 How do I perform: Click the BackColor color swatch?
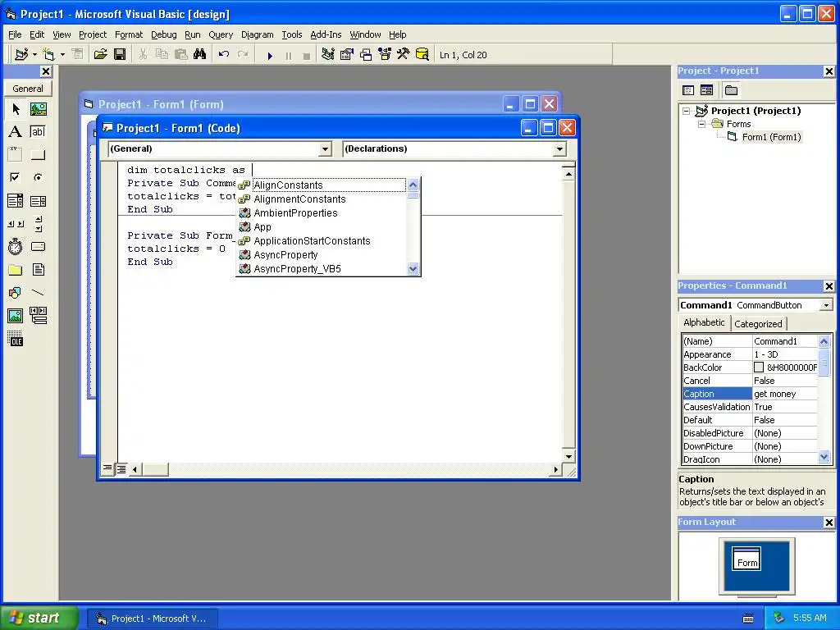759,367
